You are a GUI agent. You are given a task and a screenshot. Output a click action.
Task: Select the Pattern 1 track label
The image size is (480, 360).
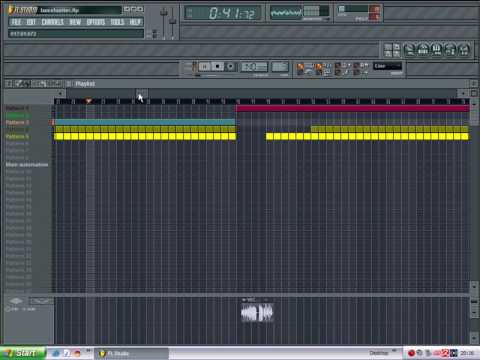[17, 108]
